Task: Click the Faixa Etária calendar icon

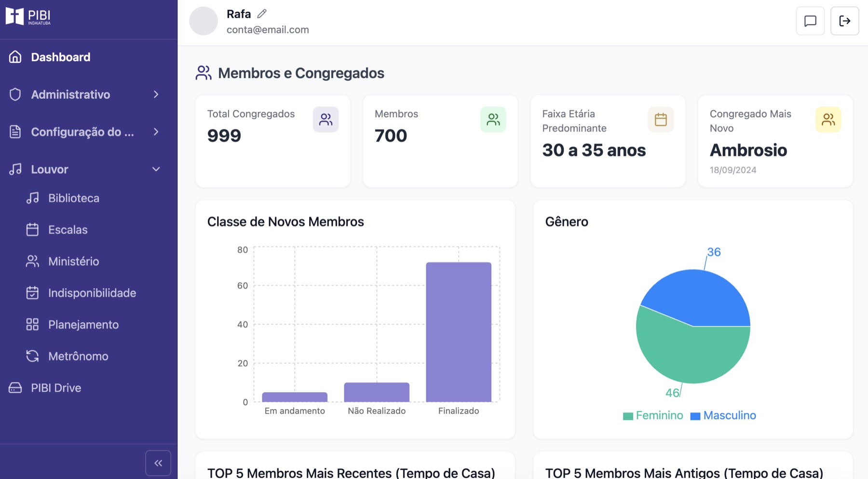Action: coord(661,119)
